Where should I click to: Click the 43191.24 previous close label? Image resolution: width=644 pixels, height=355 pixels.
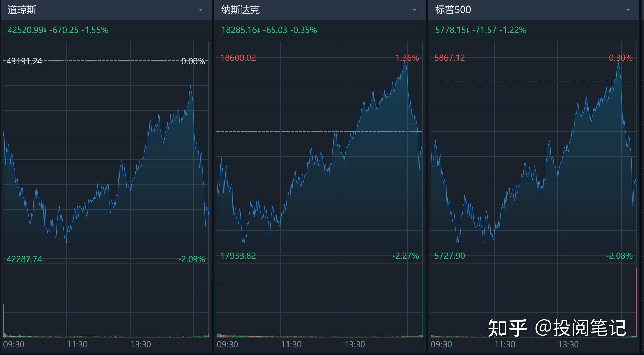24,61
